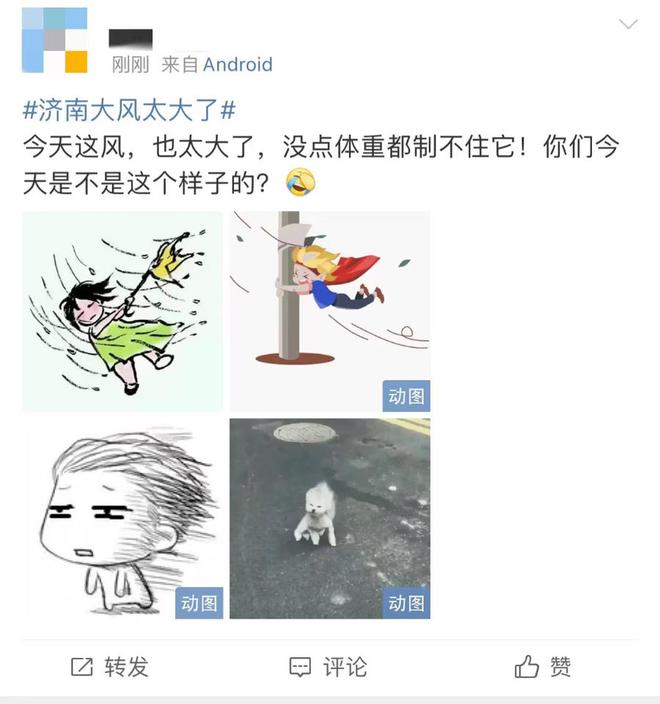Tap the laughing-crying emoji in the post

click(301, 182)
